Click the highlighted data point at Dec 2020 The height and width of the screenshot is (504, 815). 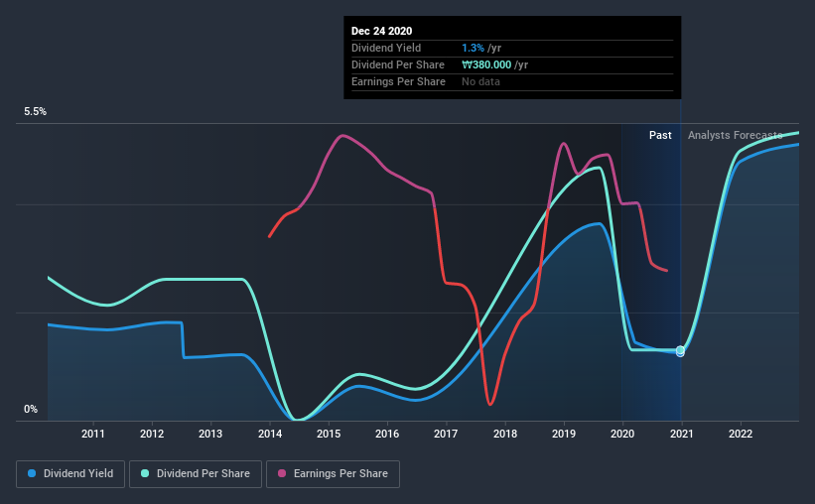pyautogui.click(x=680, y=351)
